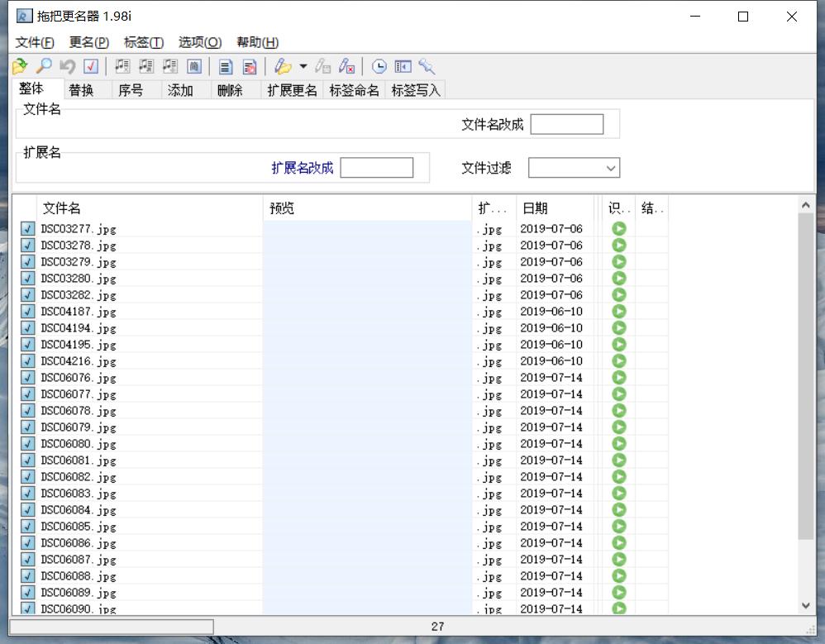
Task: Click inside the 文件名改成 input field
Action: pyautogui.click(x=567, y=123)
